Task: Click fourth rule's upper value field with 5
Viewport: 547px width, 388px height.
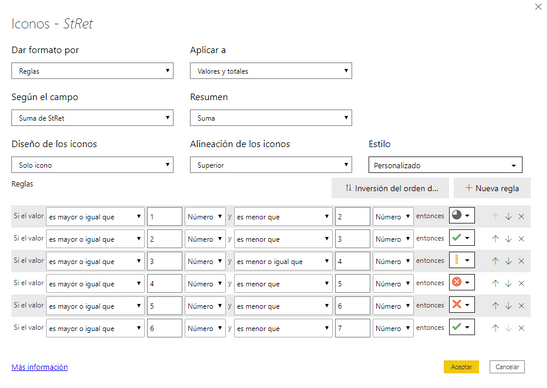Action: 353,284
